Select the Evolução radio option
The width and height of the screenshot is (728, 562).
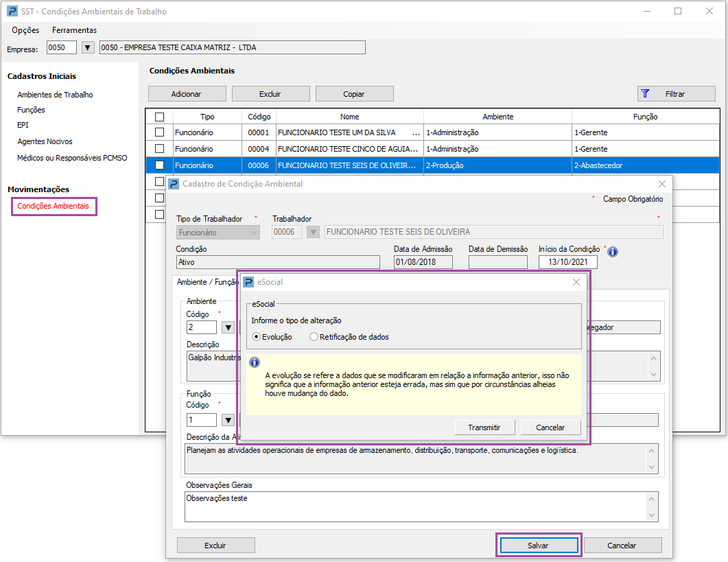257,337
